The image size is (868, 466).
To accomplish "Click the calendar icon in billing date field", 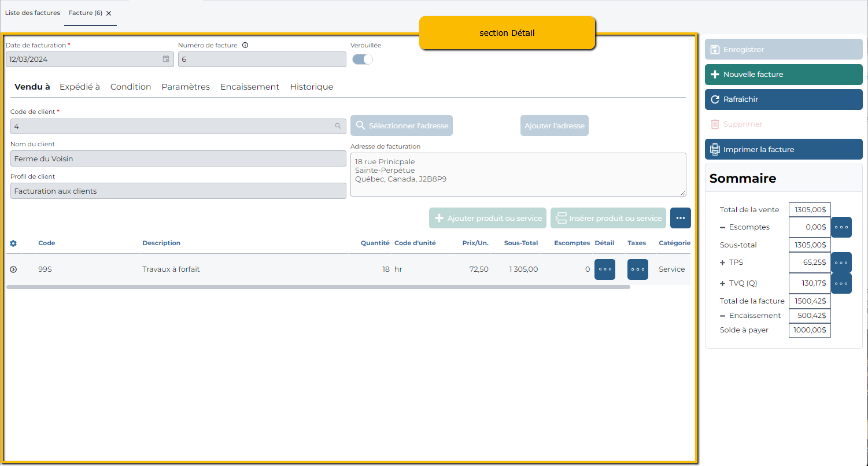I will click(166, 59).
